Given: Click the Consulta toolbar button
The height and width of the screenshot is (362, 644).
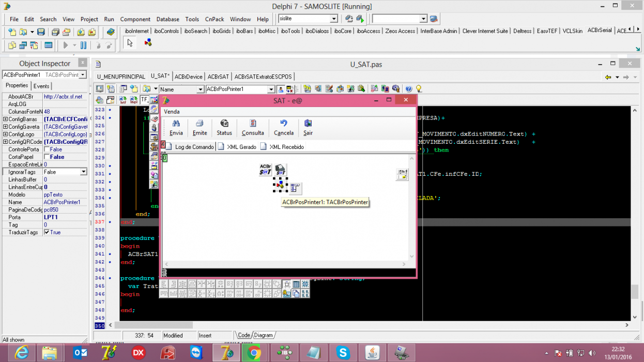Looking at the screenshot, I should tap(253, 127).
